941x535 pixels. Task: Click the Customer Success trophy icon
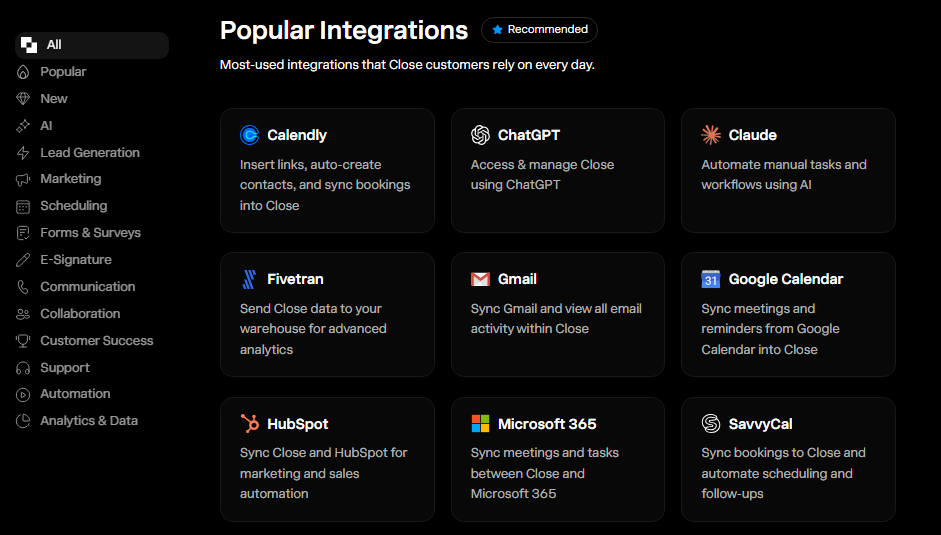coord(23,341)
